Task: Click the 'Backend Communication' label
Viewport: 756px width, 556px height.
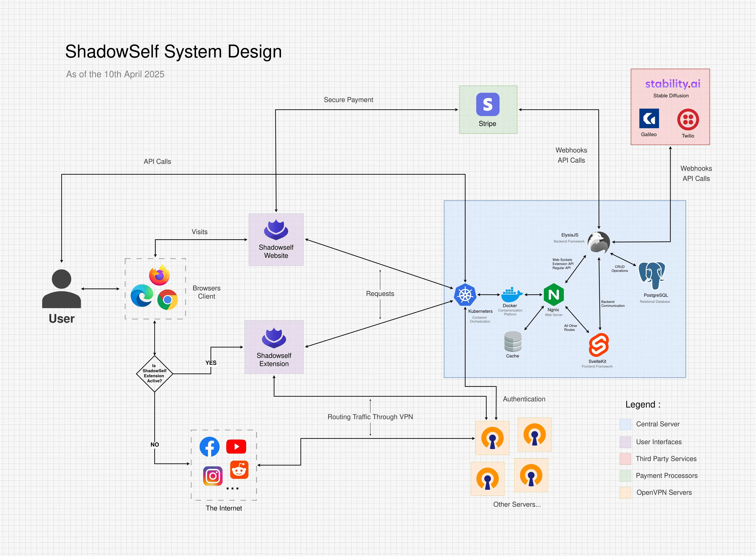Action: [613, 304]
